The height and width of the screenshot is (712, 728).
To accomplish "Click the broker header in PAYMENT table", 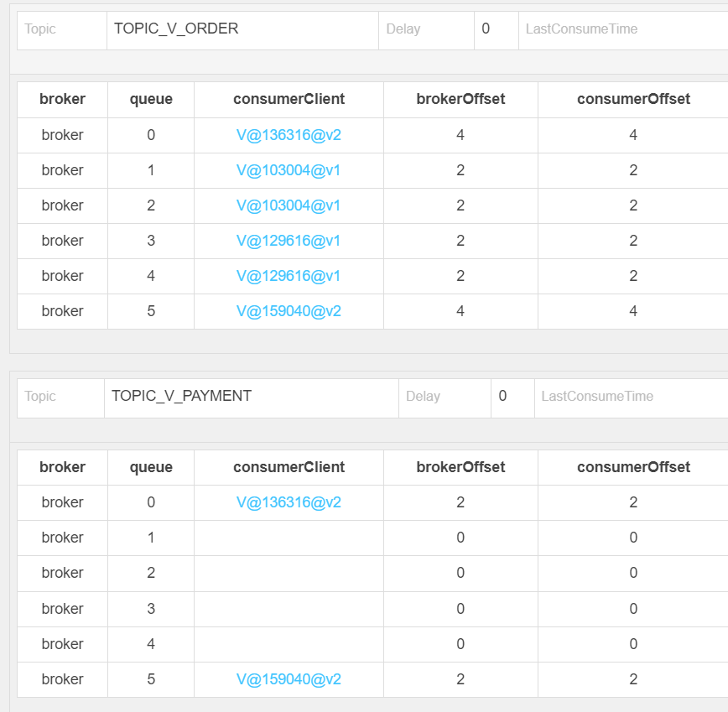I will click(x=62, y=467).
